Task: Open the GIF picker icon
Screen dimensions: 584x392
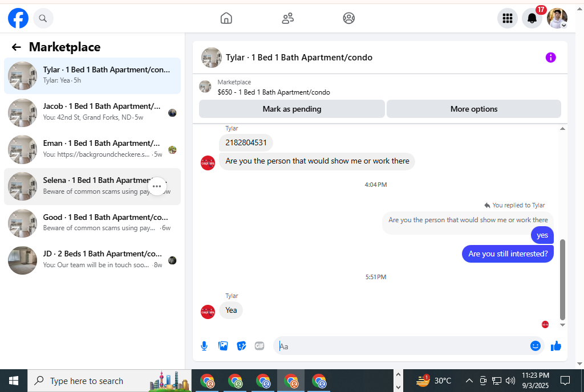Action: (x=259, y=346)
